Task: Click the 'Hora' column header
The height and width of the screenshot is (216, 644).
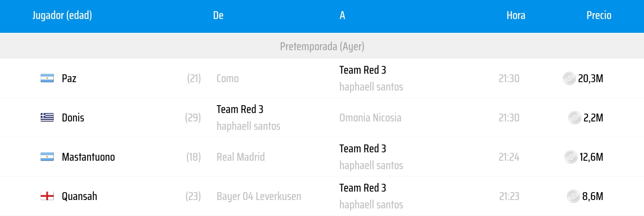Action: (x=516, y=15)
